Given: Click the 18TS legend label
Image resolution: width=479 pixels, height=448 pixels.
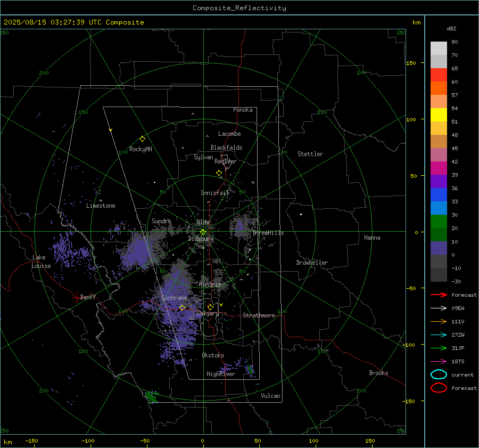Looking at the screenshot, I should (458, 362).
